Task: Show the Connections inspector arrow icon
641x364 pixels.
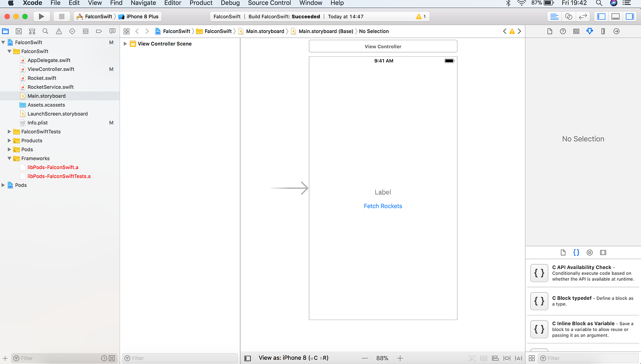Action: pyautogui.click(x=616, y=31)
